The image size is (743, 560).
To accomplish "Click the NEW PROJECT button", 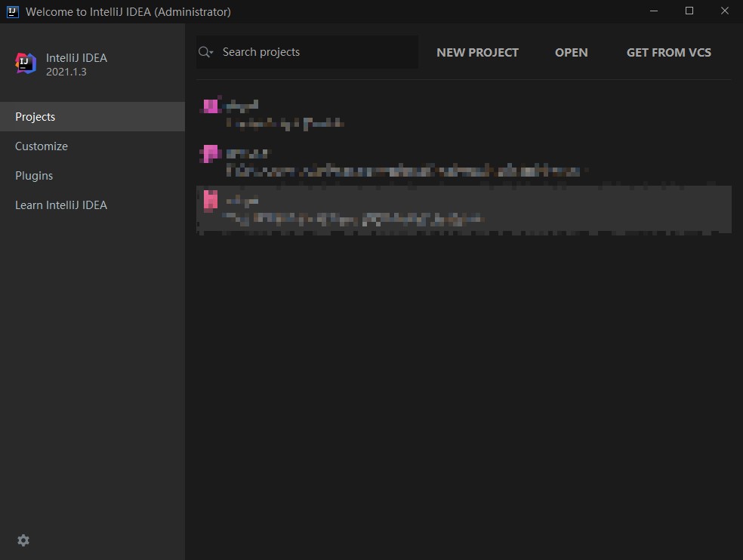I will [477, 53].
